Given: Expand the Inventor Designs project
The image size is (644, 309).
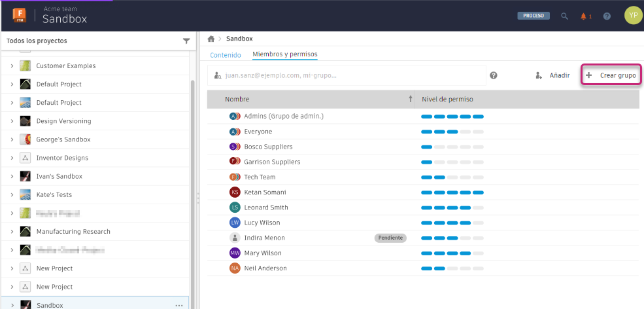Looking at the screenshot, I should [12, 158].
